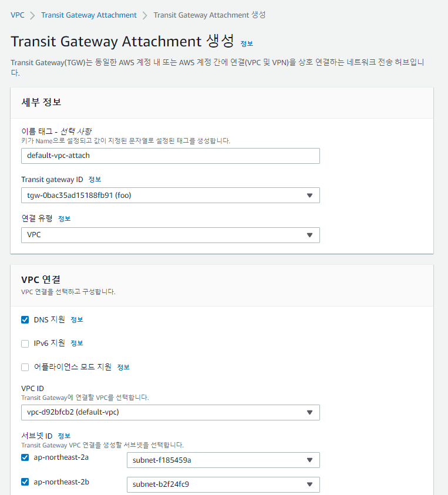Click 정보 link next to 연결 유형

pos(64,218)
